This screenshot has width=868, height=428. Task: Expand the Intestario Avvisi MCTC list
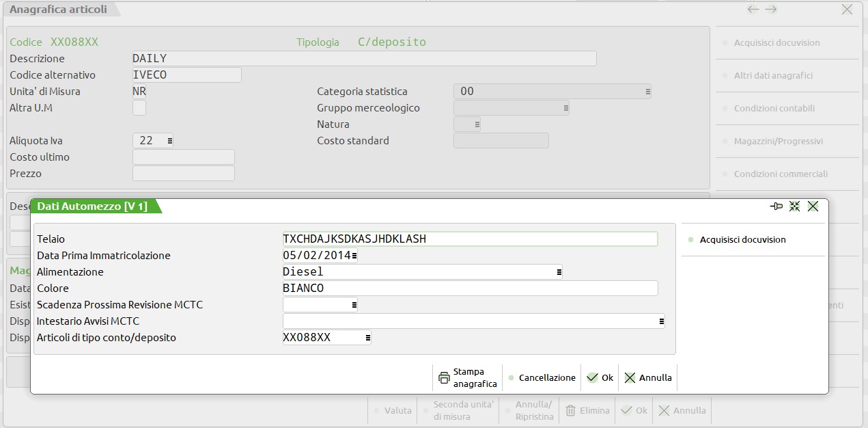[661, 321]
